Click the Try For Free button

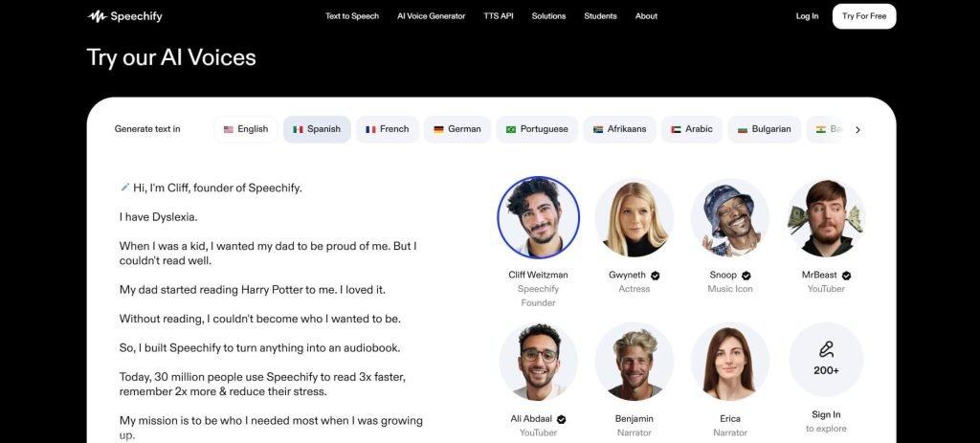[864, 16]
